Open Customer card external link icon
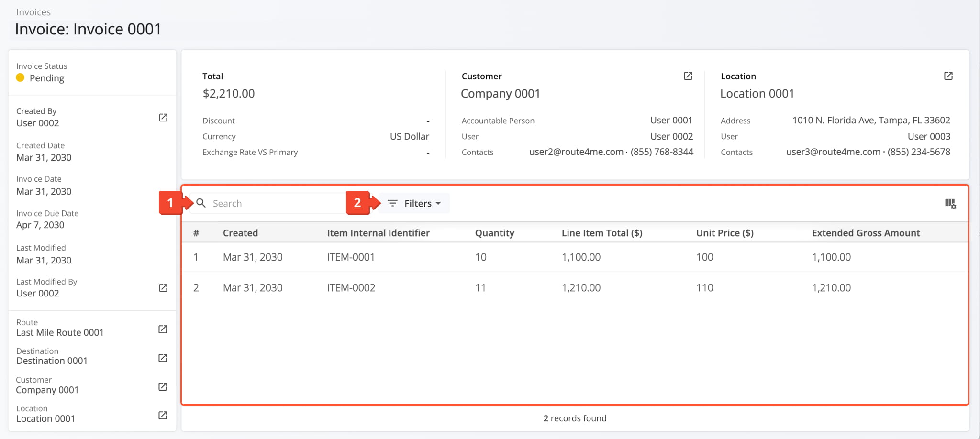 coord(688,76)
